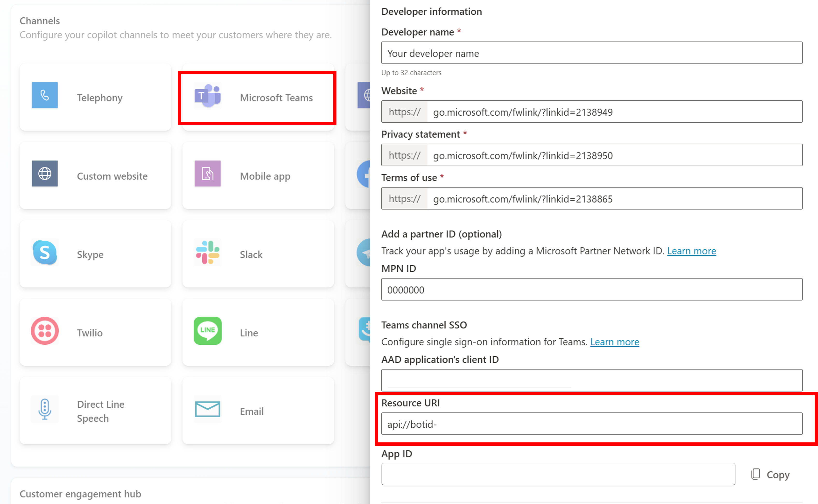
Task: Open the Developer name input field
Action: coord(592,53)
